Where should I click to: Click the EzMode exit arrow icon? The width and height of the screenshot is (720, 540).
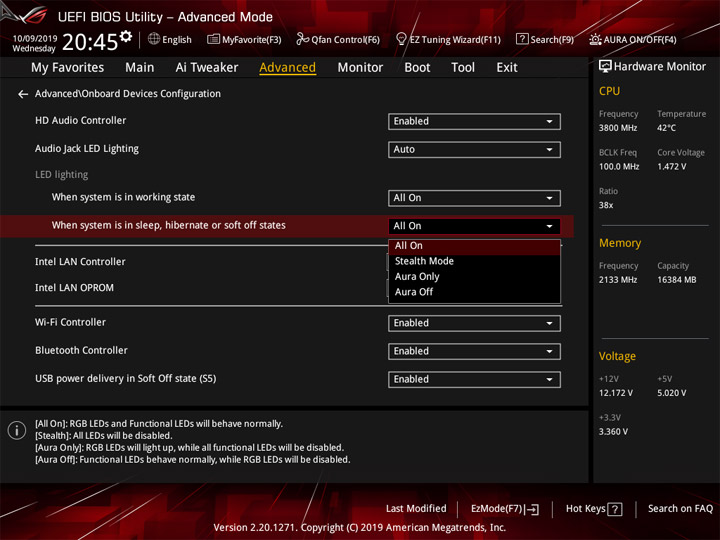point(533,509)
